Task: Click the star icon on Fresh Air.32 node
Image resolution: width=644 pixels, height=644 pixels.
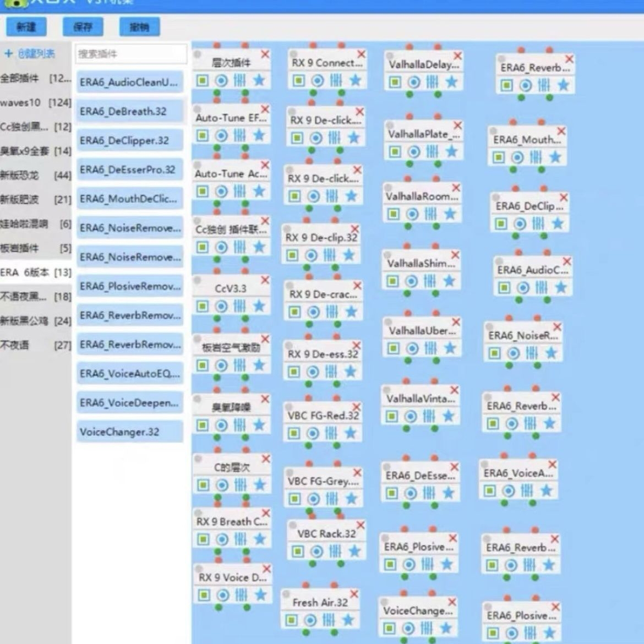Action: [348, 620]
